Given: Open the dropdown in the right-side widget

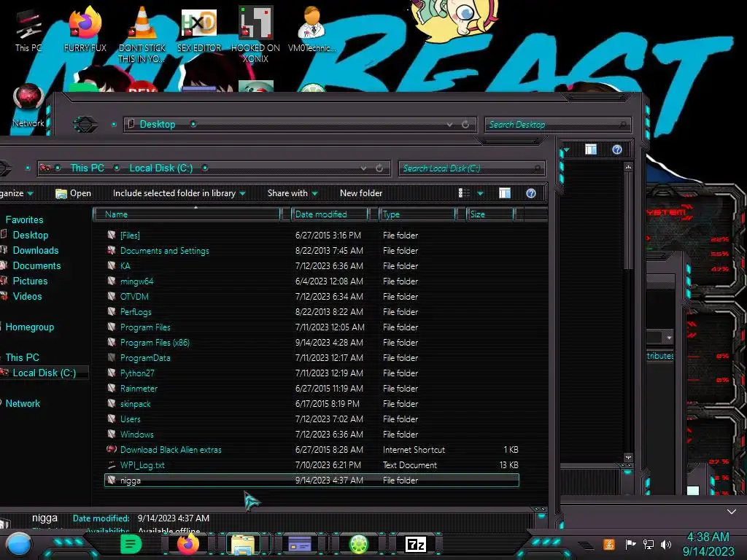Looking at the screenshot, I should pyautogui.click(x=669, y=337).
